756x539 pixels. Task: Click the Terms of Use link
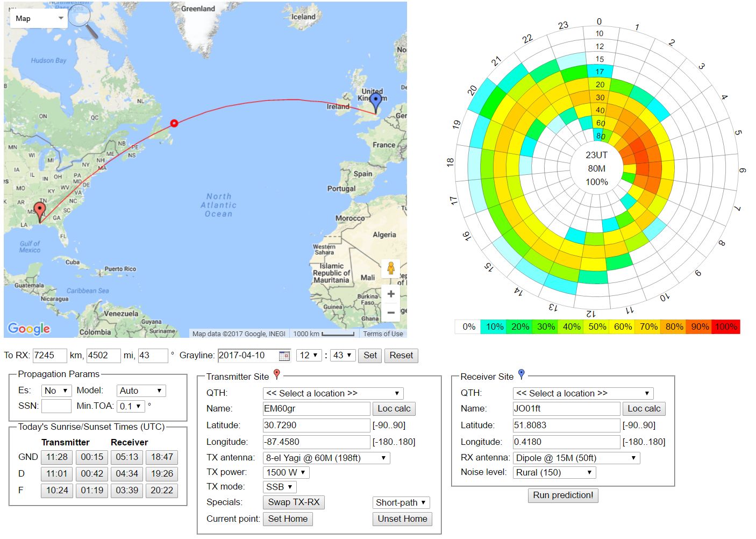383,334
